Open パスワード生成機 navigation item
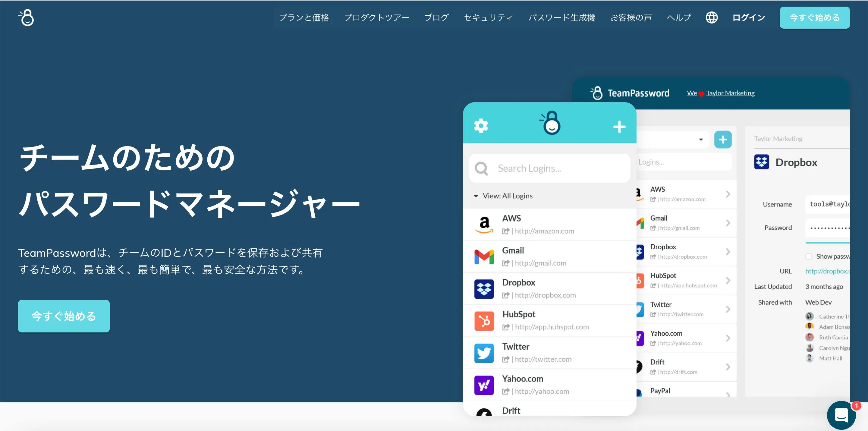 (x=562, y=17)
